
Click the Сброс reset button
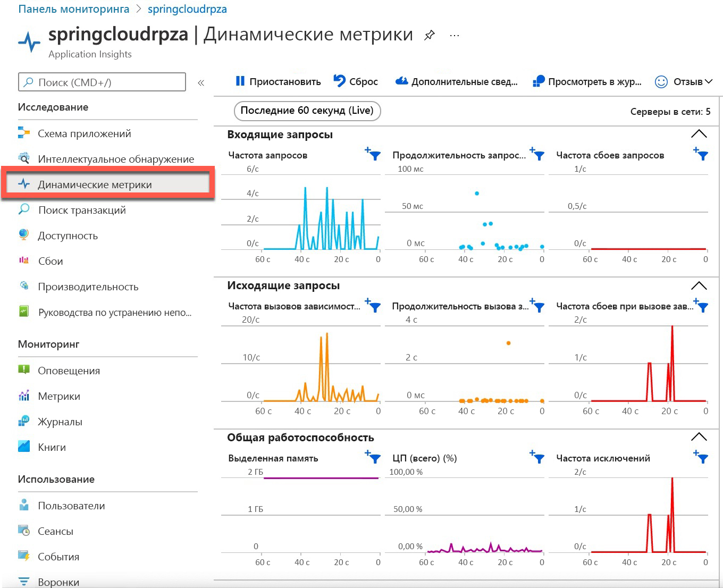point(356,82)
